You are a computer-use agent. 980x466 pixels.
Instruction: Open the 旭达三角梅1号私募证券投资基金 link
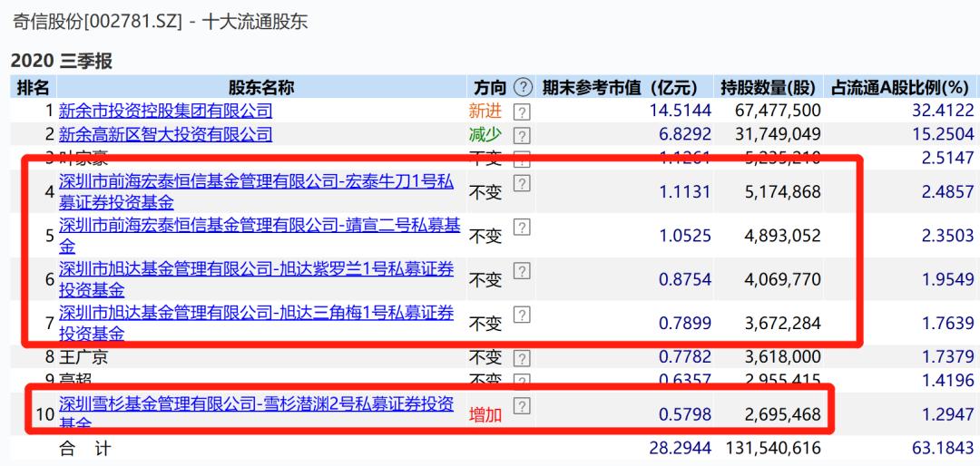tap(257, 323)
